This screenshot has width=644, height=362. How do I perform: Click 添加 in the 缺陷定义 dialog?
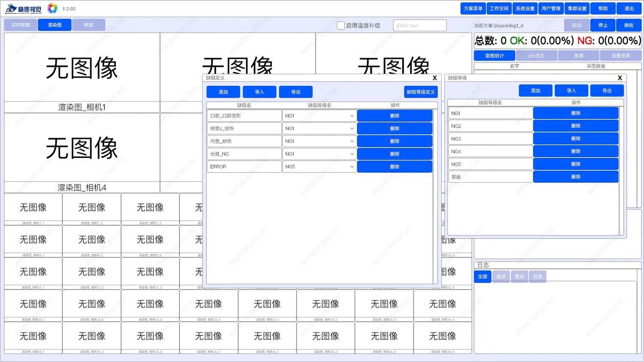223,92
